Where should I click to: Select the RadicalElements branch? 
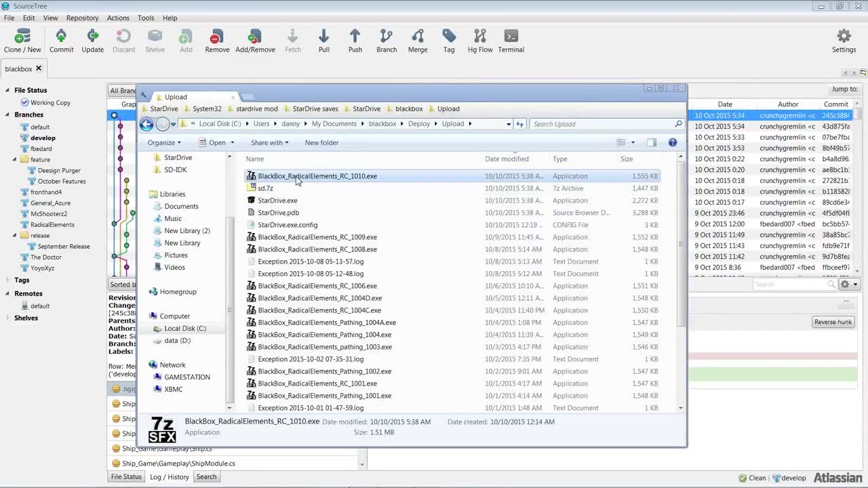click(52, 224)
